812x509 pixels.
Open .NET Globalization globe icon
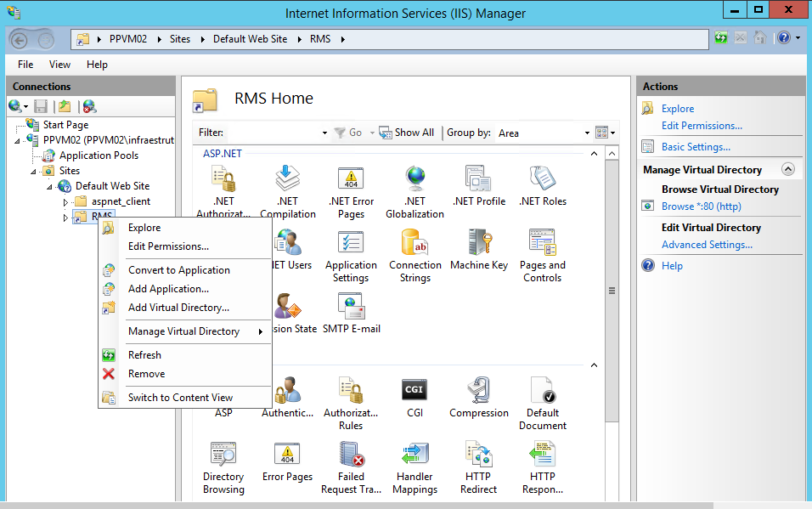[x=414, y=178]
